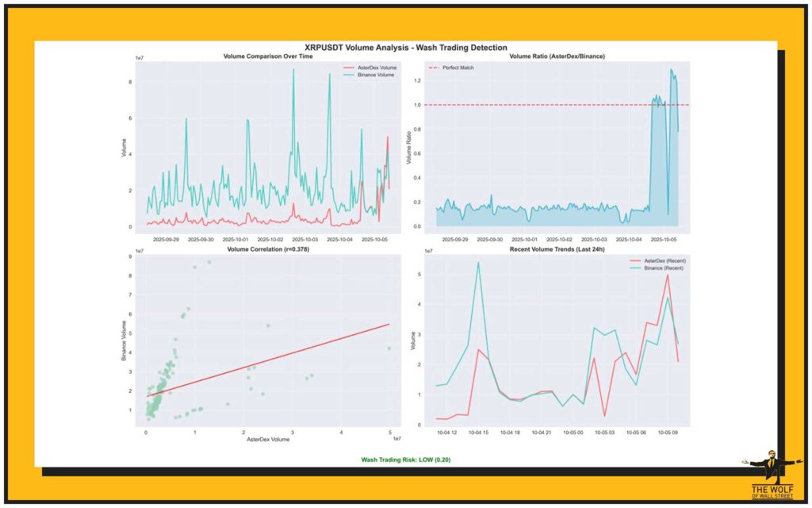Click the Binance Volume y-axis label on the scatter plot
Screen dimensions: 812x508
124,341
